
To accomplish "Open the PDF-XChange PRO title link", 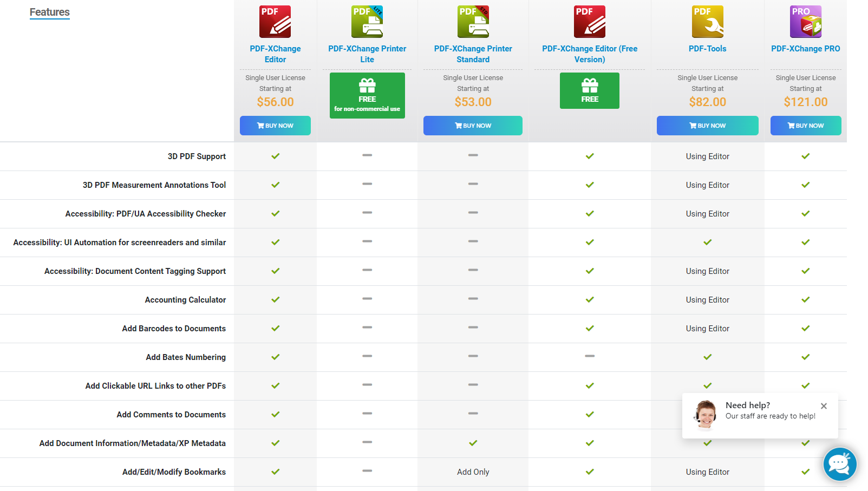I will (805, 49).
